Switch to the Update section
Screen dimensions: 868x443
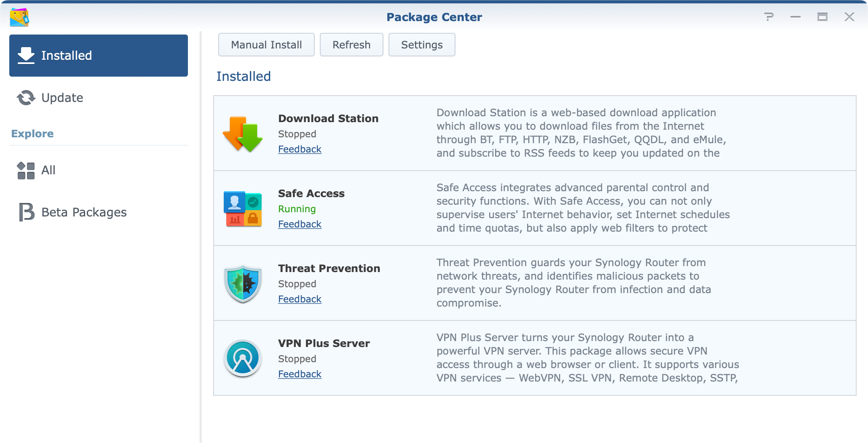(x=99, y=98)
